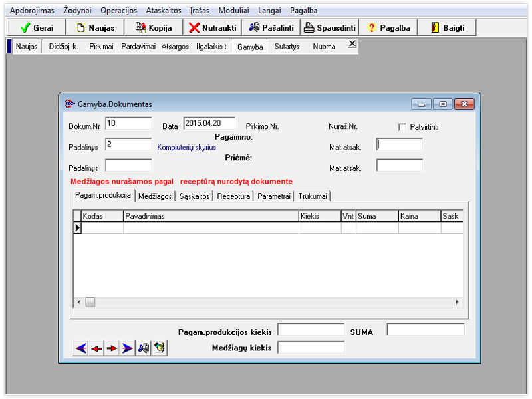Click the delete-record icon beside the navigation arrows
This screenshot has height=399, width=532.
click(x=144, y=348)
